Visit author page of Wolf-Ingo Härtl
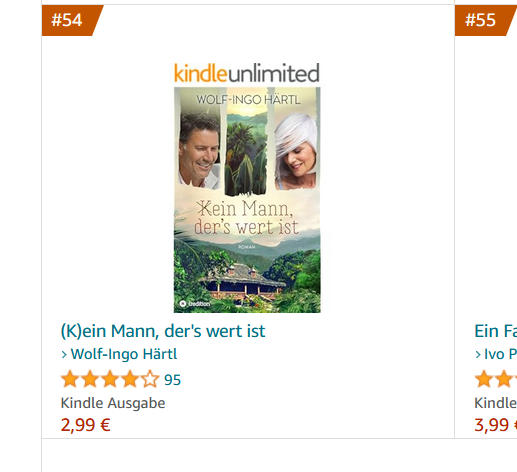Viewport: 517px width, 472px height. [x=124, y=354]
